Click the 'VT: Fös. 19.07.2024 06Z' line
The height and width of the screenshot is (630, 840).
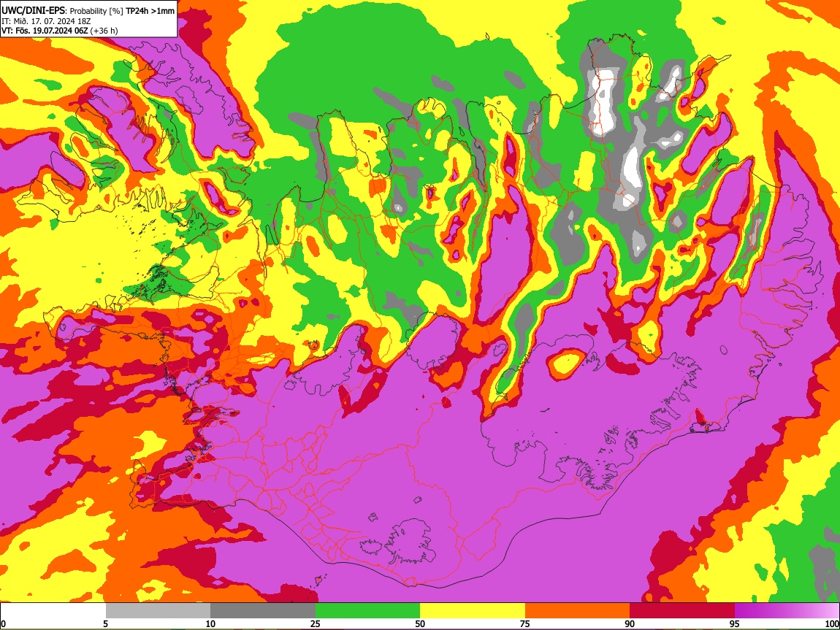click(x=45, y=31)
